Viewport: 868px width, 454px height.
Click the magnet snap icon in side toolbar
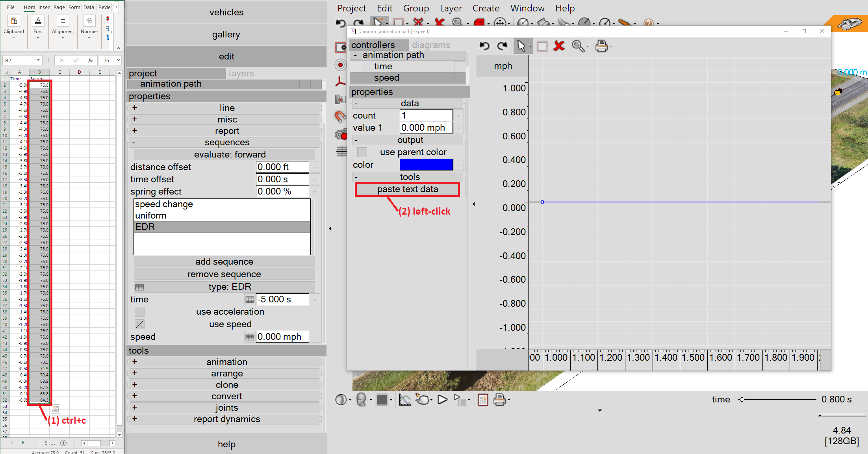340,117
